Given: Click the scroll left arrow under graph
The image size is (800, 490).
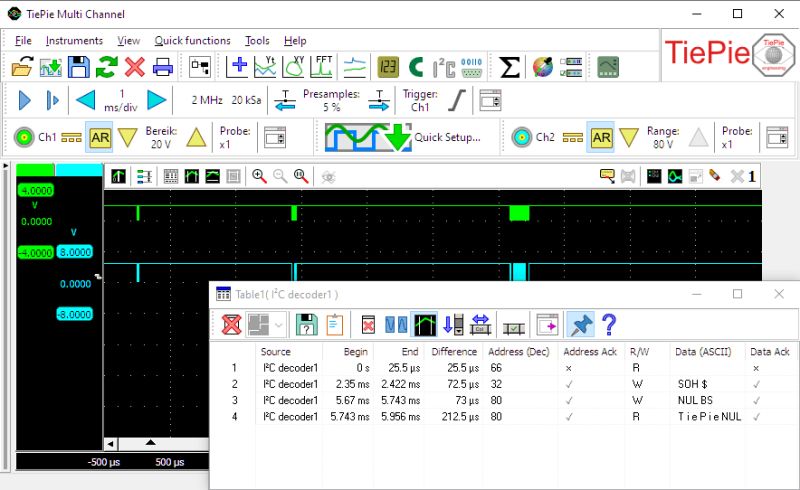Looking at the screenshot, I should tap(111, 444).
